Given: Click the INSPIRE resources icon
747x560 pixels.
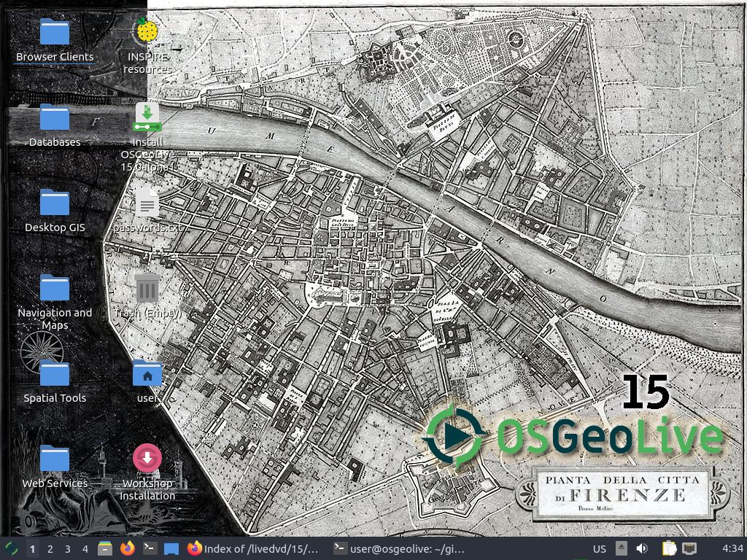Looking at the screenshot, I should 147,33.
